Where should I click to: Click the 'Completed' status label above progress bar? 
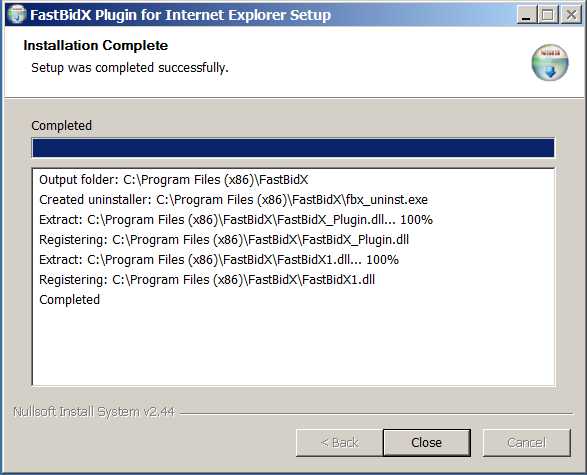[61, 125]
